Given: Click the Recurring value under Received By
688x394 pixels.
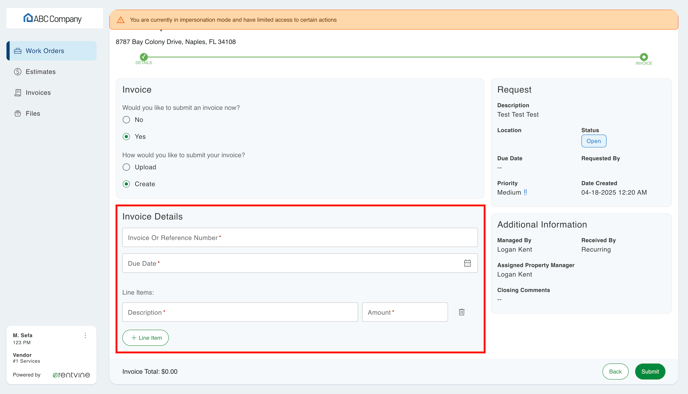Looking at the screenshot, I should (596, 249).
